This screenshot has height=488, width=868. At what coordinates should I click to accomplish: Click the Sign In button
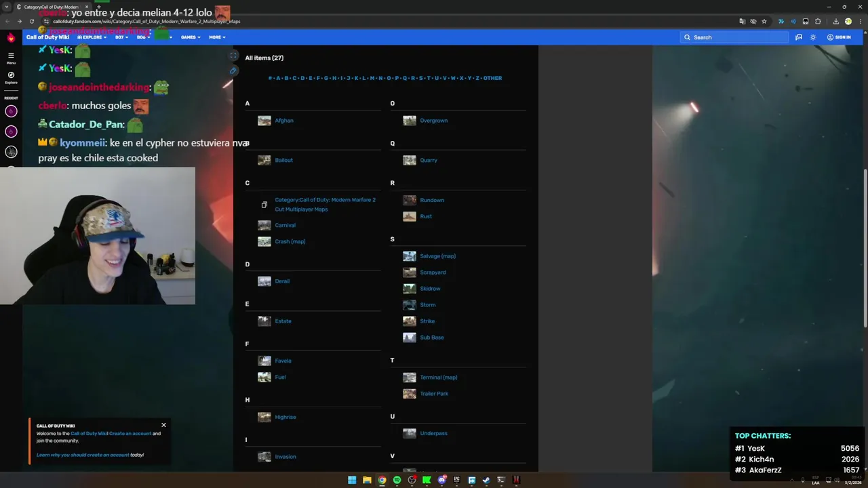pyautogui.click(x=839, y=37)
